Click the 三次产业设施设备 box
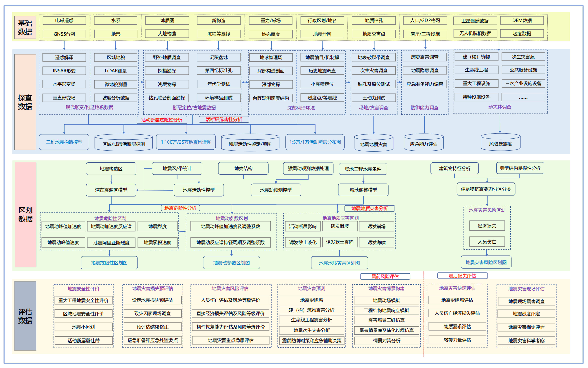 [x=523, y=84]
